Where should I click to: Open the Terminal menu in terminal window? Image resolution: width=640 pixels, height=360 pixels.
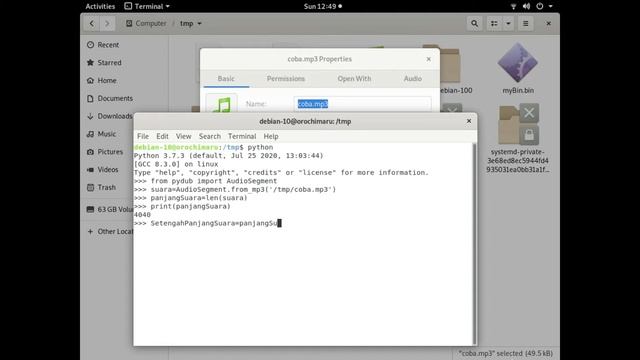tap(242, 136)
